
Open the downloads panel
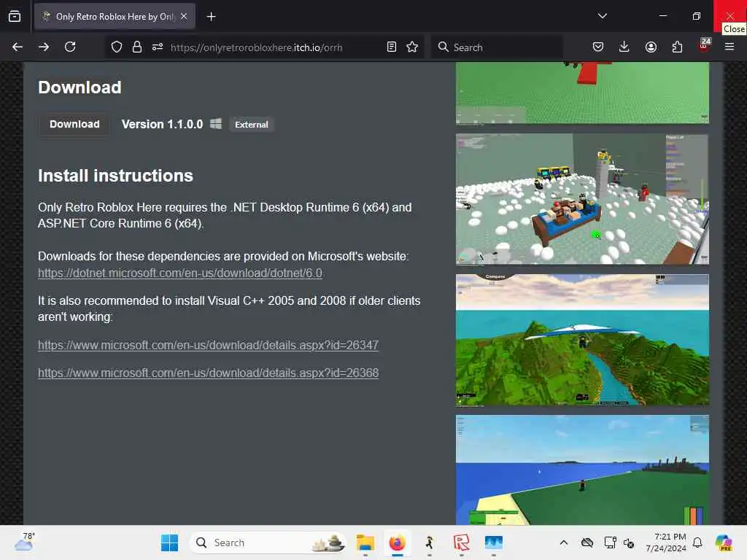(x=624, y=47)
